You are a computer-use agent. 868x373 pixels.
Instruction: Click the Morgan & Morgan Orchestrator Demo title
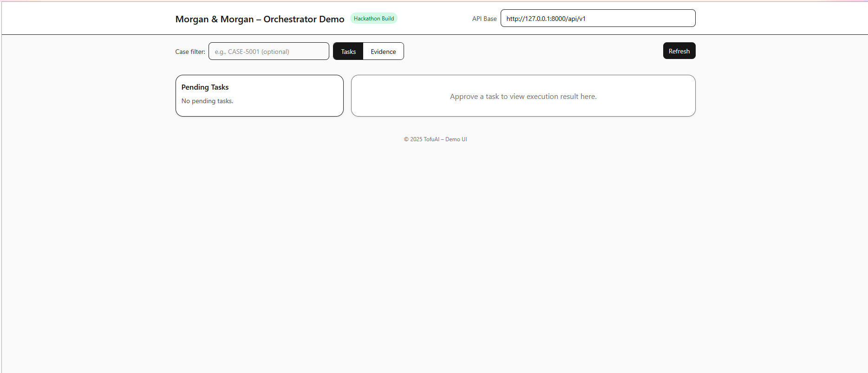point(260,19)
